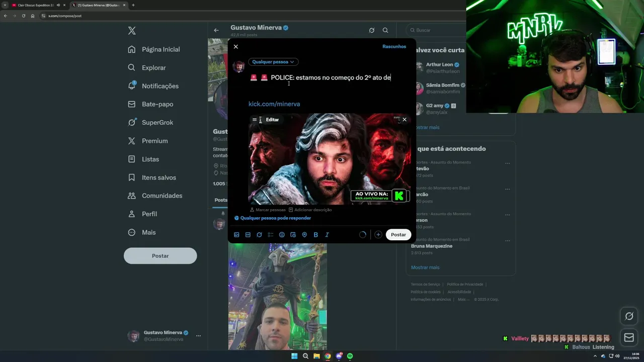Screen dimensions: 644x362
Task: Go to Página Inicial
Action: tap(154, 49)
